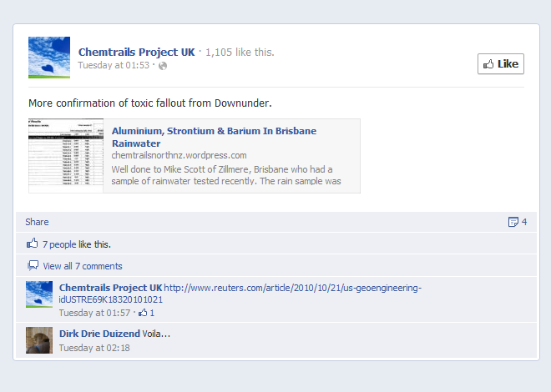Click Chemtrails Project UK avatar in the comment
551x392 pixels.
[x=39, y=294]
